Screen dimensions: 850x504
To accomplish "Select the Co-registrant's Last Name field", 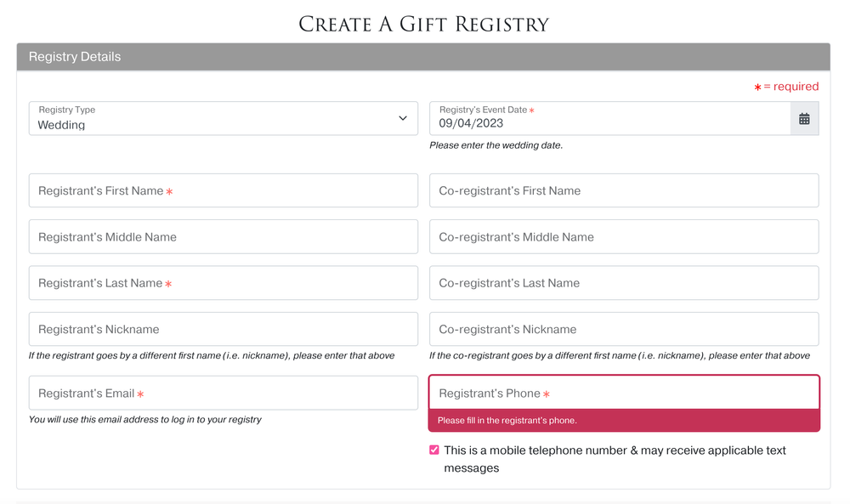I will point(624,282).
